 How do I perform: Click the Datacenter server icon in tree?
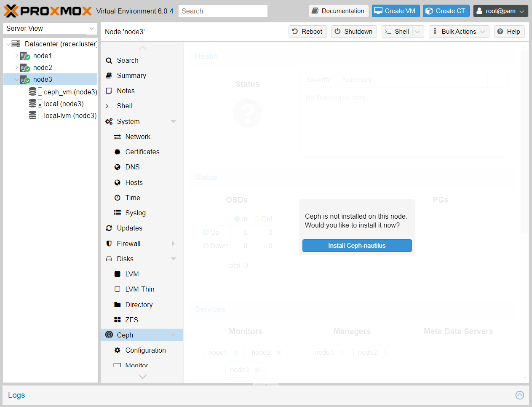[x=16, y=44]
